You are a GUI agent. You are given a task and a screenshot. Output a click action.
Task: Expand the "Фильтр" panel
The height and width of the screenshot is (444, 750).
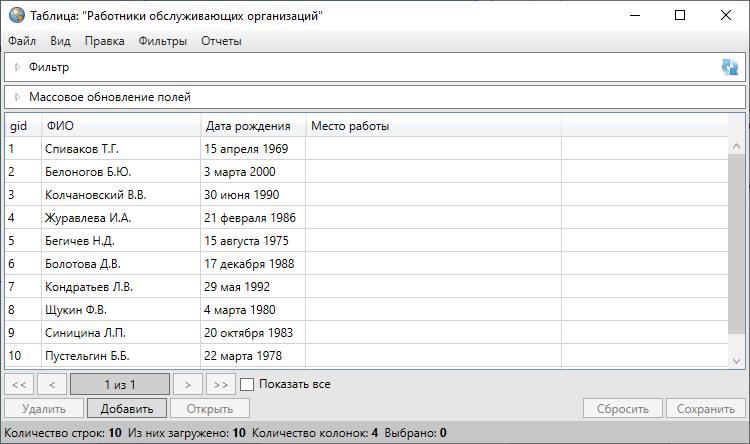(17, 67)
